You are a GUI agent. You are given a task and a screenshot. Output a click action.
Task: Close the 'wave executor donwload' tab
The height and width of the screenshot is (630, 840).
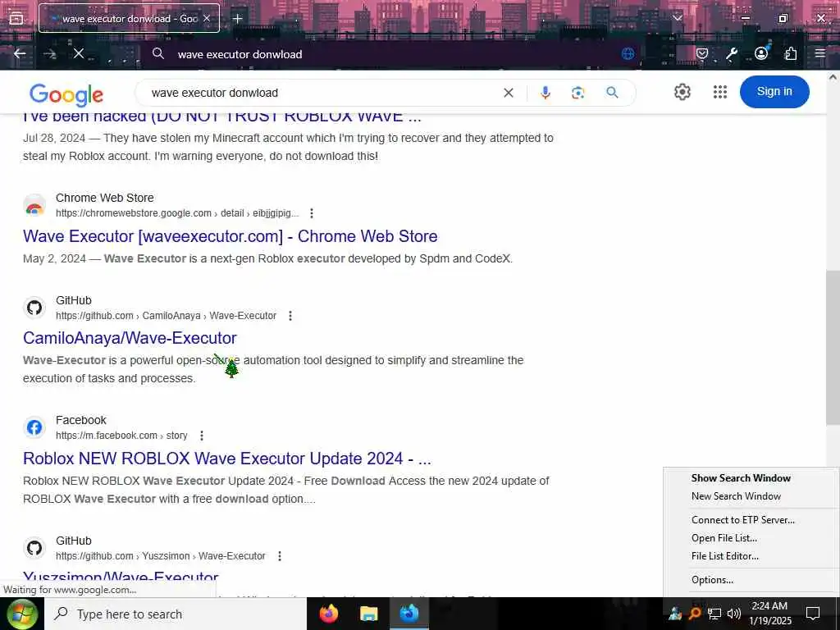click(x=207, y=18)
